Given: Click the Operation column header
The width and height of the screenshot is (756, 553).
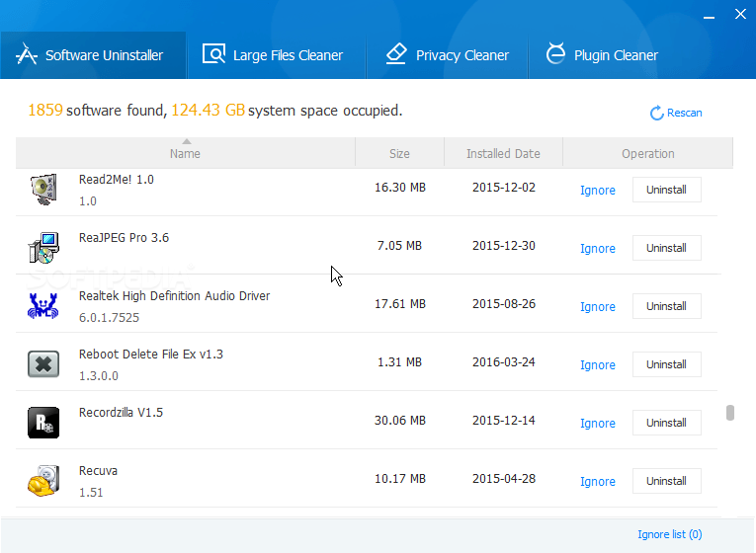Looking at the screenshot, I should (x=648, y=153).
